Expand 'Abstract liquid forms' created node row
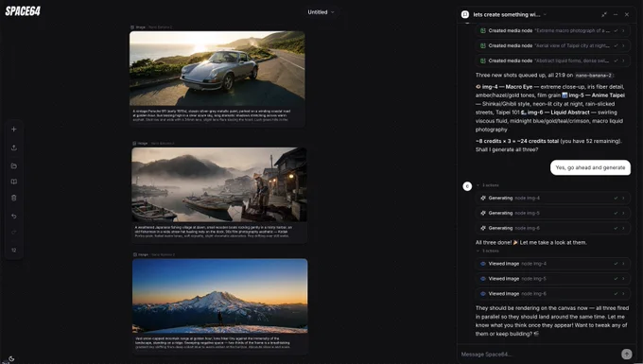The width and height of the screenshot is (643, 364). [x=553, y=61]
